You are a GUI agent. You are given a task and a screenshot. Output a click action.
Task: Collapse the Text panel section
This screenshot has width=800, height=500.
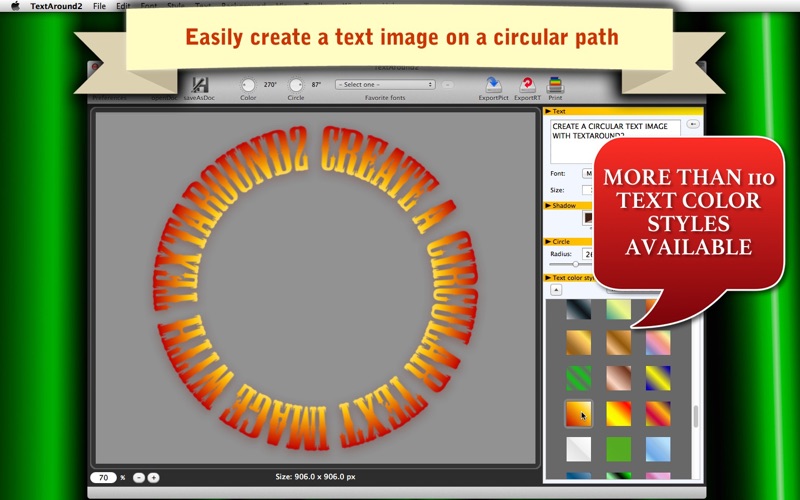pyautogui.click(x=548, y=111)
